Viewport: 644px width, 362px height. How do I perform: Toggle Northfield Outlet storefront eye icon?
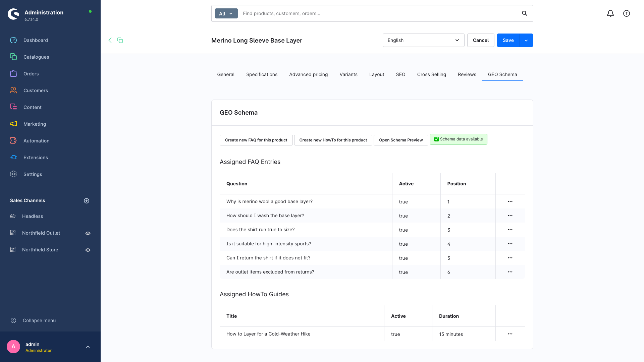coord(88,233)
